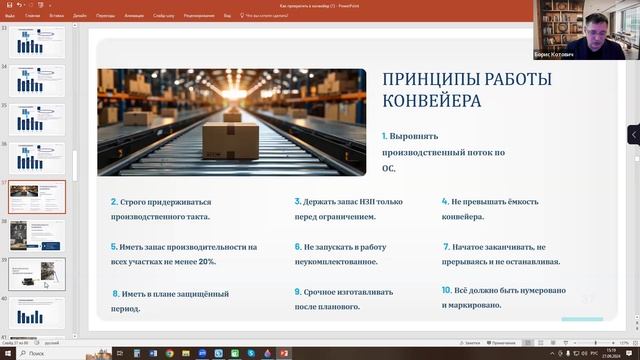Viewport: 640px width, 360px height.
Task: Click text 'Иметь в плане защищённый период.'
Action: tap(170, 301)
